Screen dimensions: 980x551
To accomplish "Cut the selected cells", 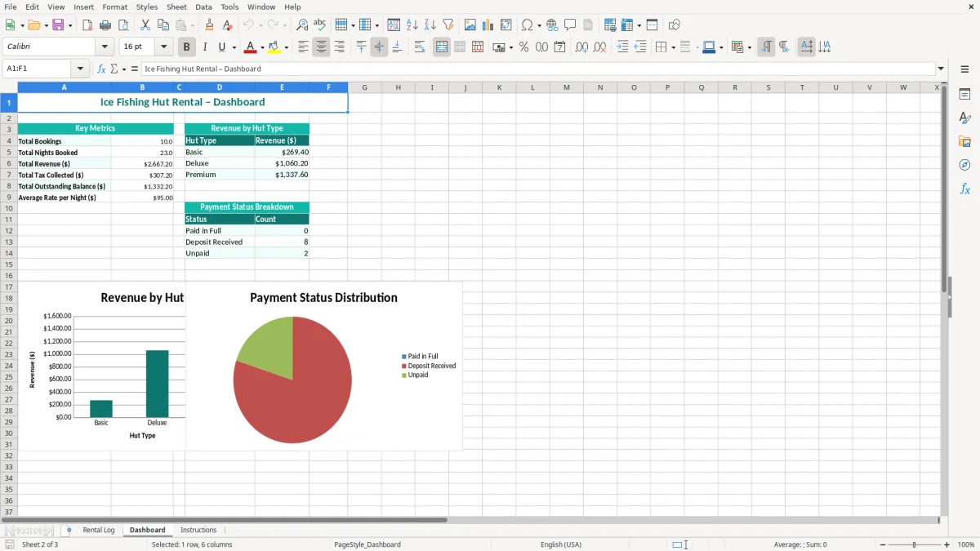I will [145, 25].
